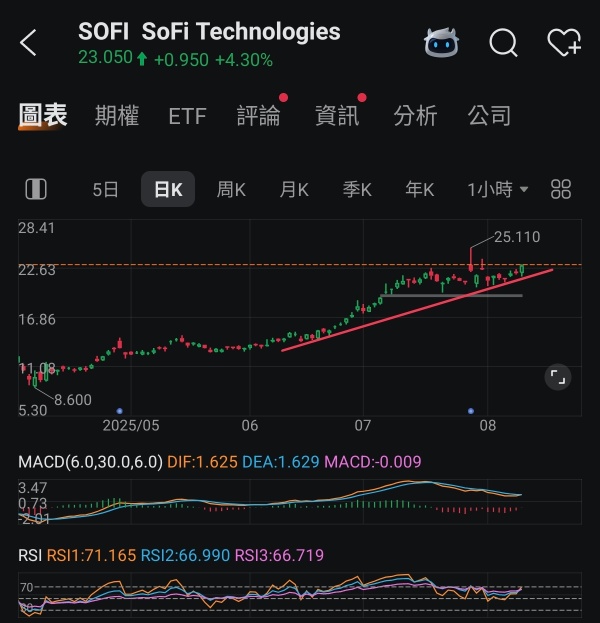Tap the RSI1:71.165 value
600x623 pixels.
click(91, 555)
